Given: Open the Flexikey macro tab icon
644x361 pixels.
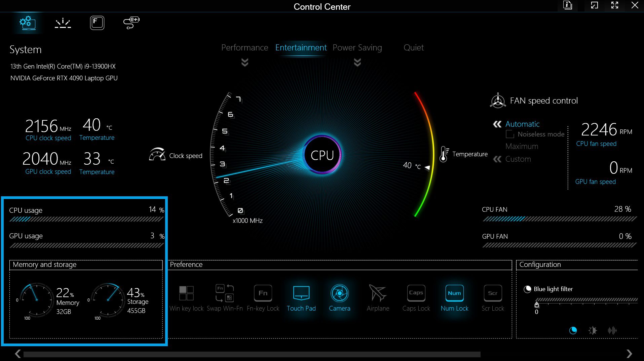Looking at the screenshot, I should [97, 23].
